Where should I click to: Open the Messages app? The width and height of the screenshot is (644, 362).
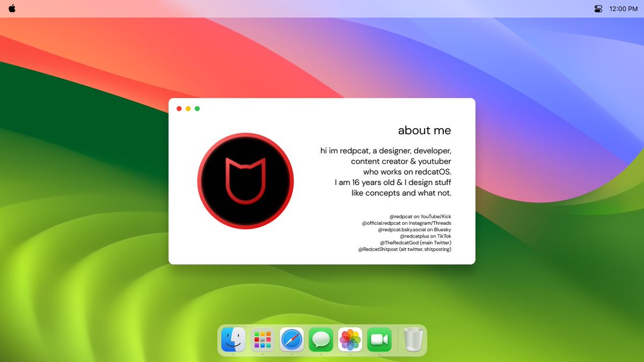tap(320, 339)
